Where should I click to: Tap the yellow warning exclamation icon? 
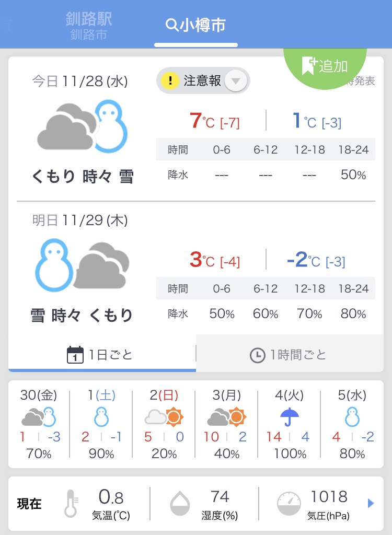(x=170, y=81)
